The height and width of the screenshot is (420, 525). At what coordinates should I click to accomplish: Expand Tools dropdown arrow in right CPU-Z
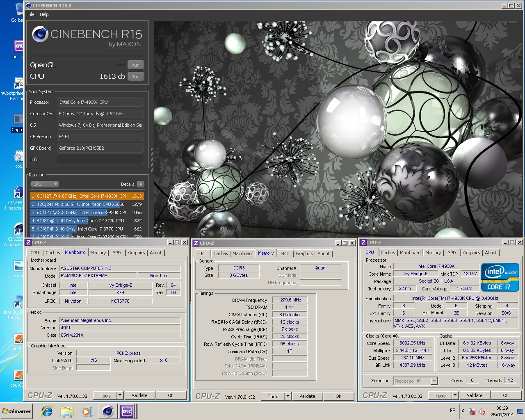(455, 395)
